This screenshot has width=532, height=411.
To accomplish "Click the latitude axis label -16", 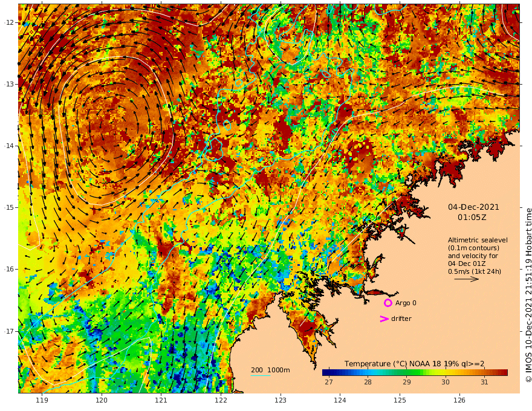I will point(8,269).
